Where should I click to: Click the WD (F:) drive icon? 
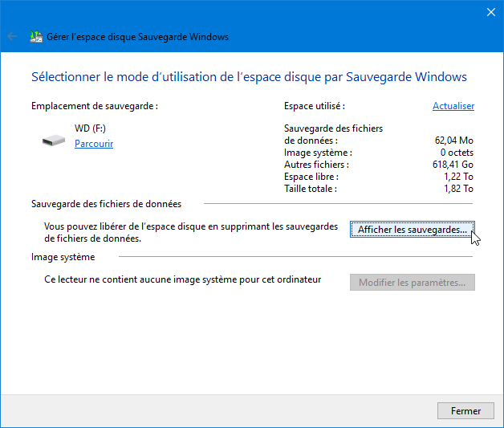click(x=54, y=141)
